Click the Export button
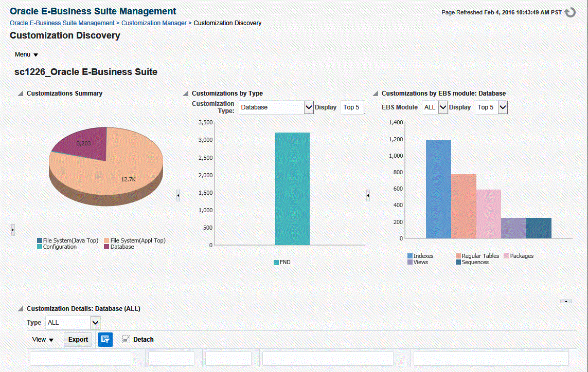 pyautogui.click(x=78, y=340)
